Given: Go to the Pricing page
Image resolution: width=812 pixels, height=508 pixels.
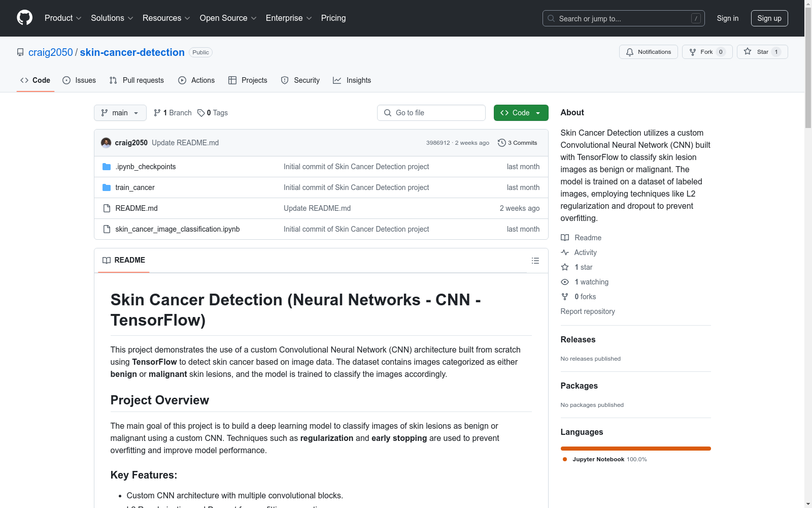Looking at the screenshot, I should (x=333, y=18).
